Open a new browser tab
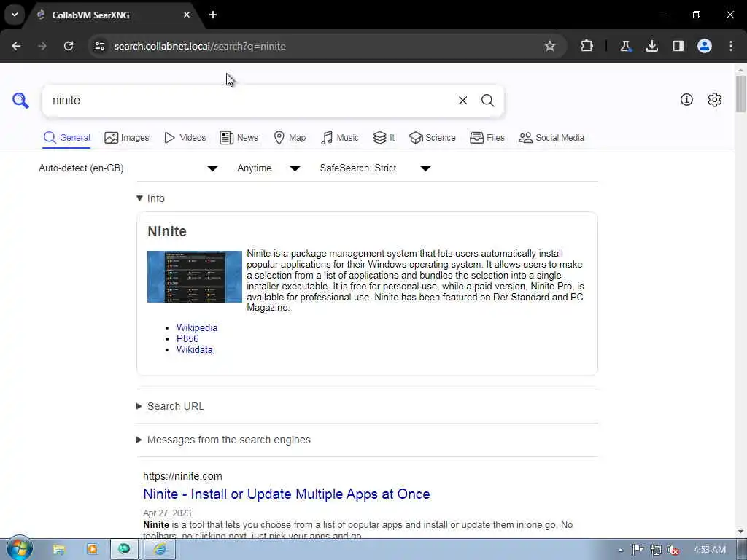The width and height of the screenshot is (747, 560). click(x=213, y=15)
